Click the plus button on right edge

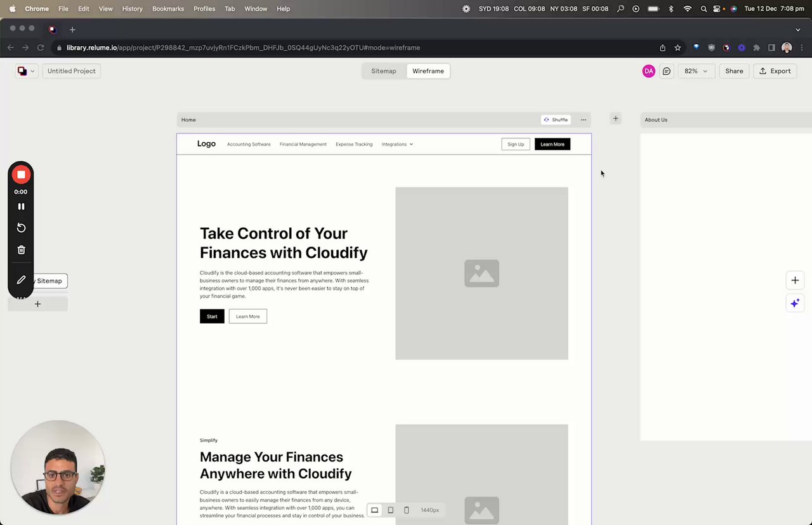[795, 280]
